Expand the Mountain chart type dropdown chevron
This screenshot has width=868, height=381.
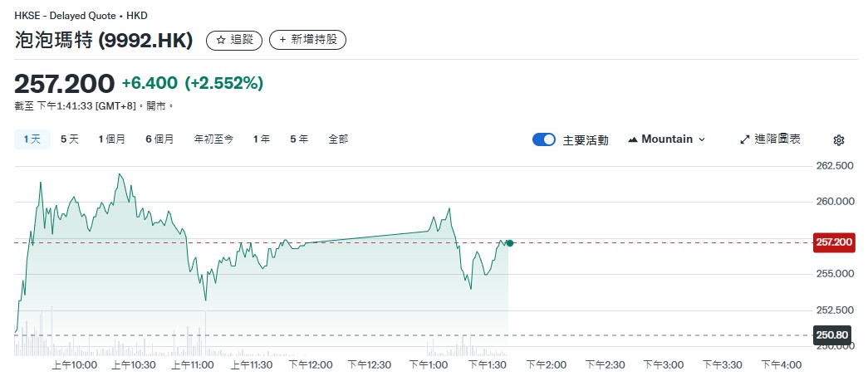click(702, 139)
